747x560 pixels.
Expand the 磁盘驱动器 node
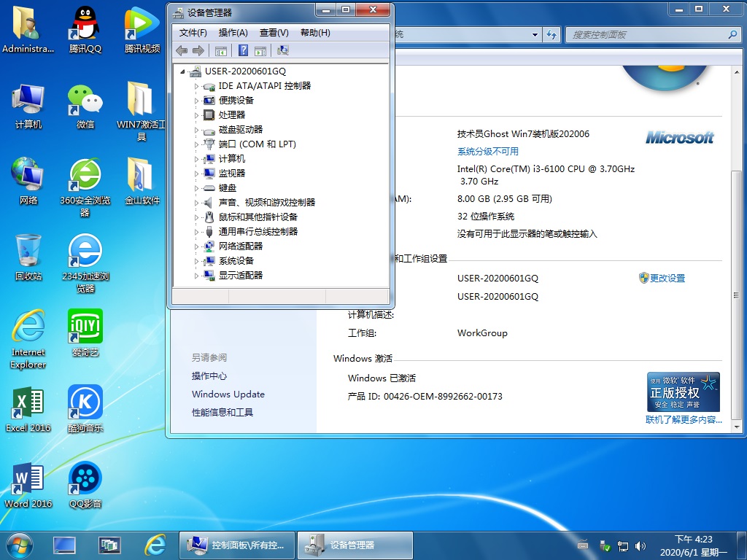click(x=196, y=130)
